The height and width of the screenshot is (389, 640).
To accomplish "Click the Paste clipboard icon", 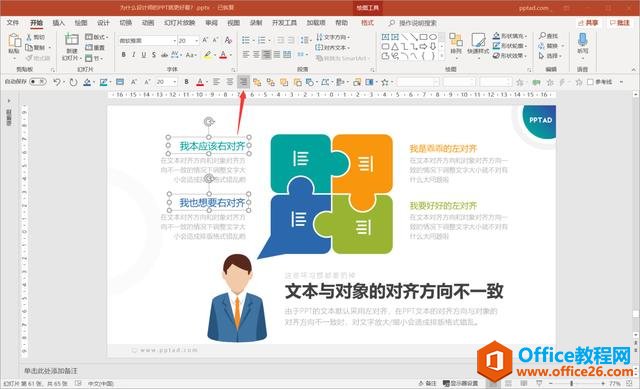I will point(14,41).
